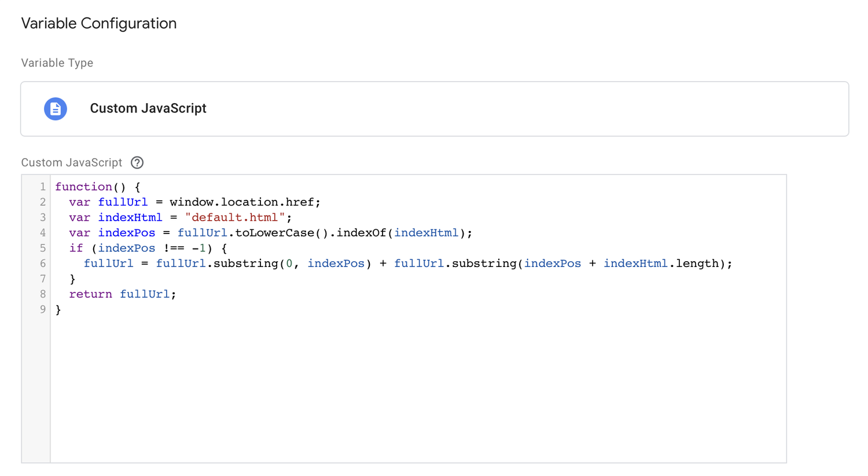Select the Variable Configuration heading

(x=98, y=23)
